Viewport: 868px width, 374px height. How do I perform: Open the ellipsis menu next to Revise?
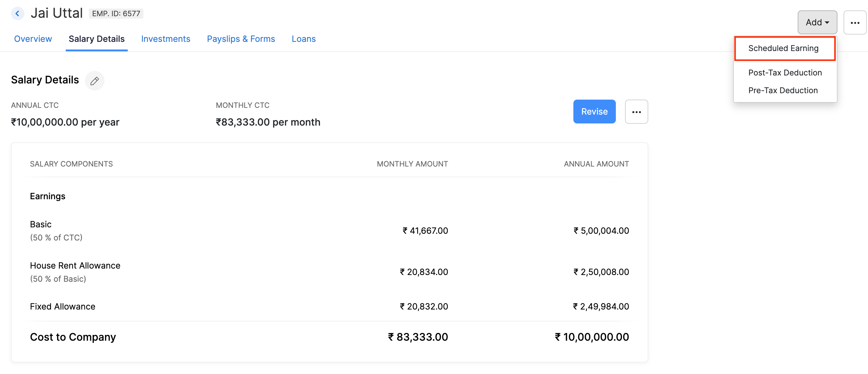tap(636, 112)
